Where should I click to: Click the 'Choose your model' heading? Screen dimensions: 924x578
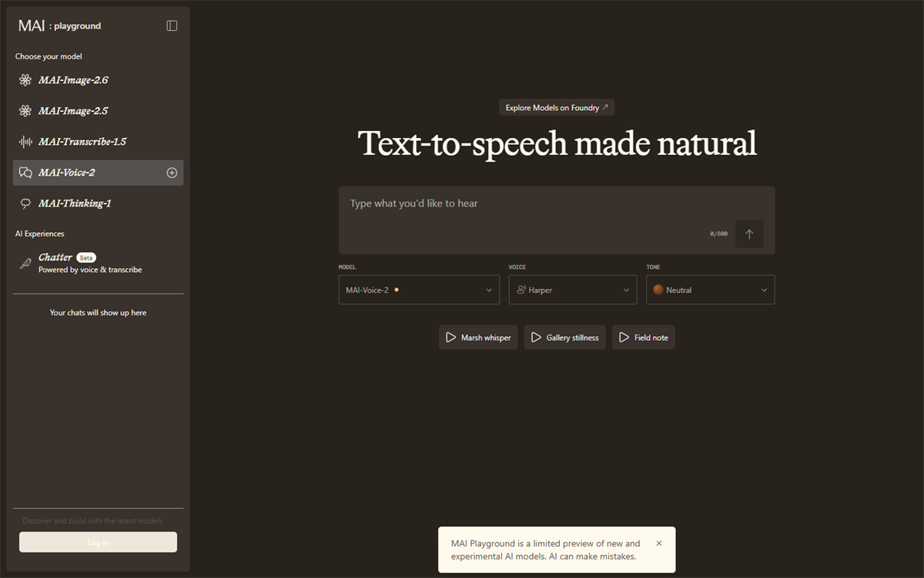coord(49,56)
